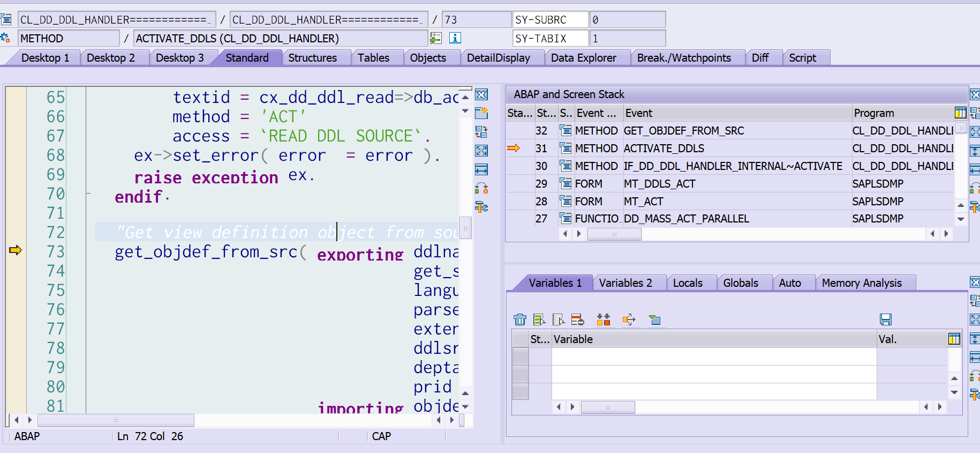Switch to the Desktop 2 tab
Viewport: 980px width, 453px height.
110,58
